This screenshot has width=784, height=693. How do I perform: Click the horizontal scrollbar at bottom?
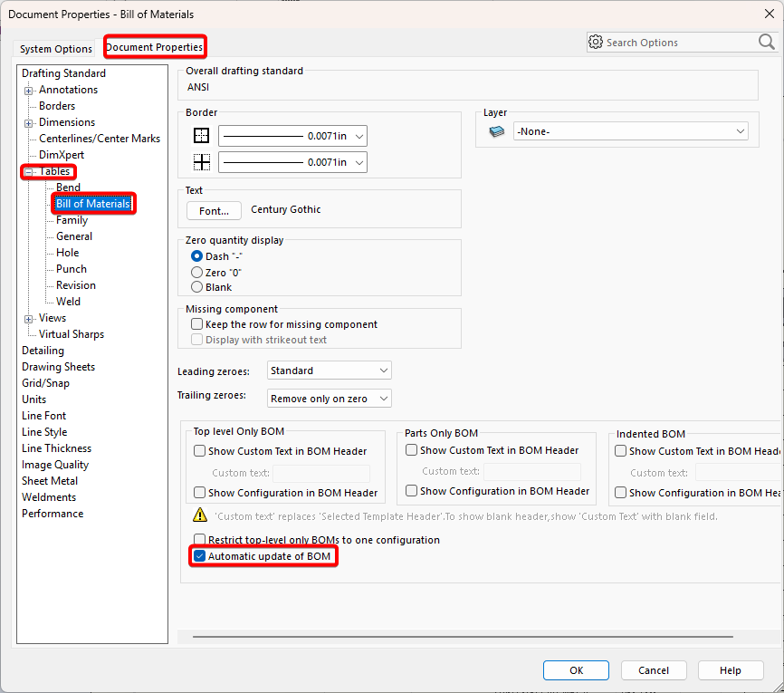[463, 637]
